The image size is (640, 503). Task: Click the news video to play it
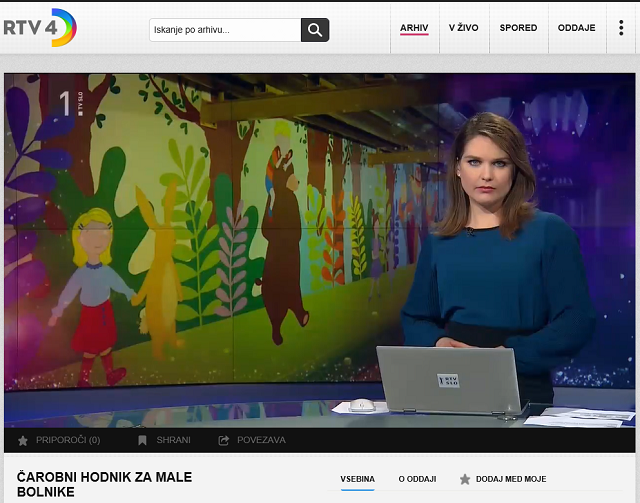click(320, 250)
